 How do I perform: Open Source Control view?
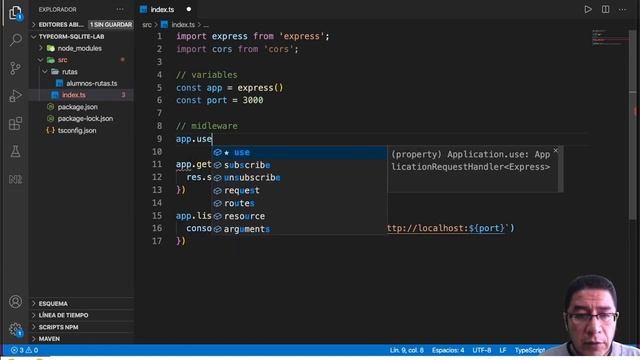(16, 68)
